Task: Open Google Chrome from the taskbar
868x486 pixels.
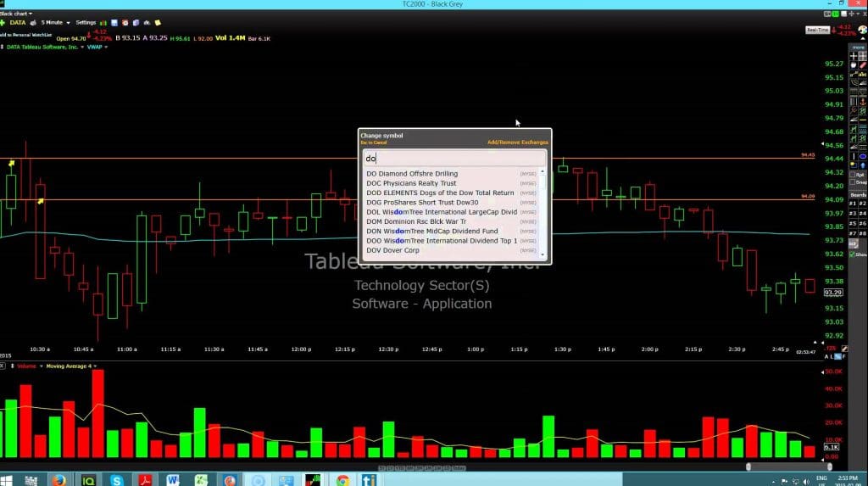Action: (342, 480)
